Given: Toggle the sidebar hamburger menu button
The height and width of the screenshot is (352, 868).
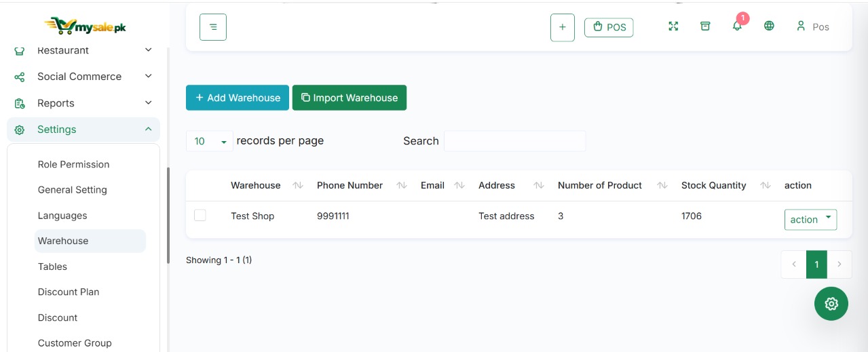Looking at the screenshot, I should point(213,27).
